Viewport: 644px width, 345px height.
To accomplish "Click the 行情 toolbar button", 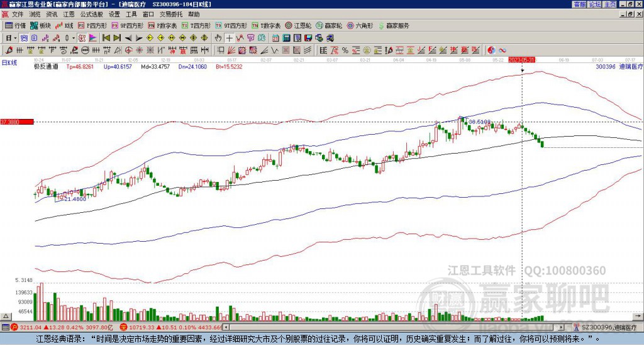I will coord(15,25).
